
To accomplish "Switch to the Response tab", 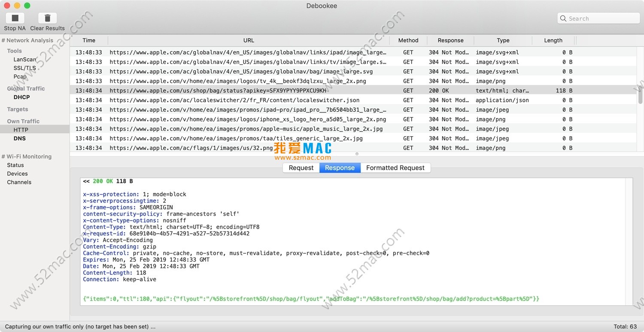I will 340,168.
